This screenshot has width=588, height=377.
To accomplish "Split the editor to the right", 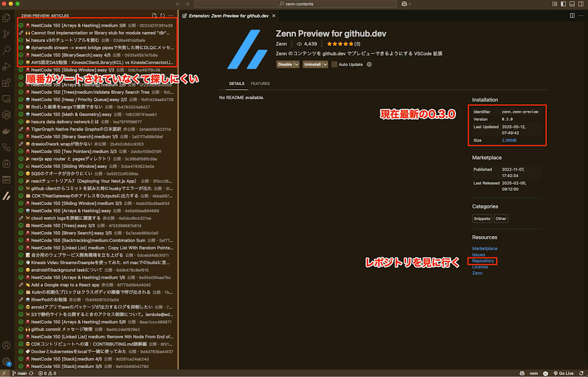I will coord(572,16).
